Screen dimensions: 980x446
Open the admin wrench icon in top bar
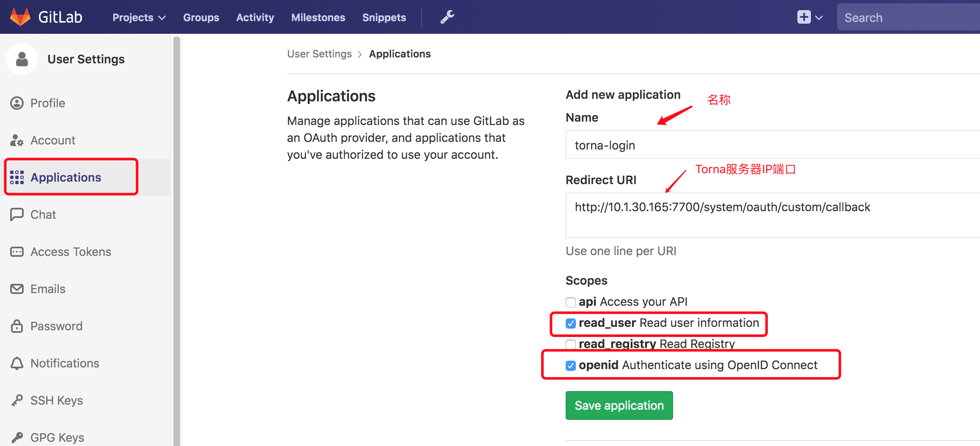coord(447,17)
